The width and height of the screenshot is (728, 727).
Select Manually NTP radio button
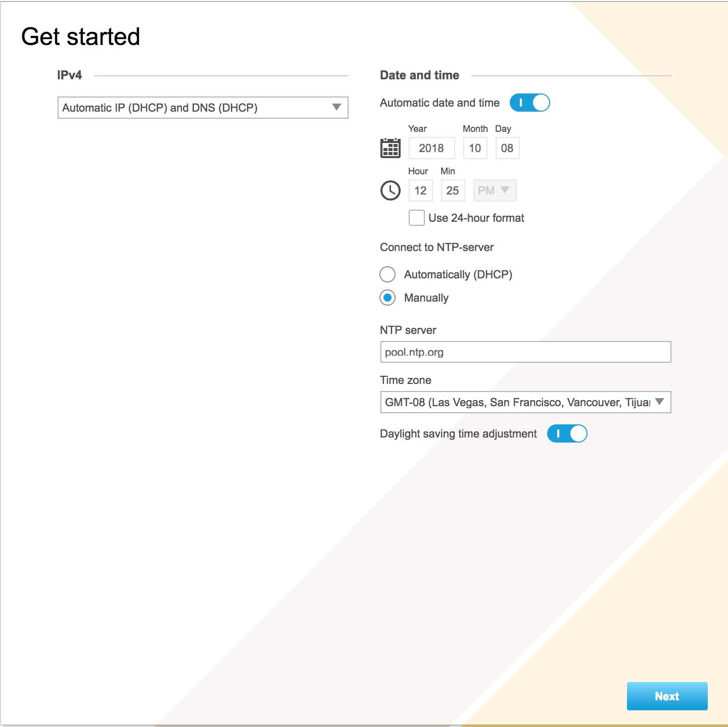387,298
